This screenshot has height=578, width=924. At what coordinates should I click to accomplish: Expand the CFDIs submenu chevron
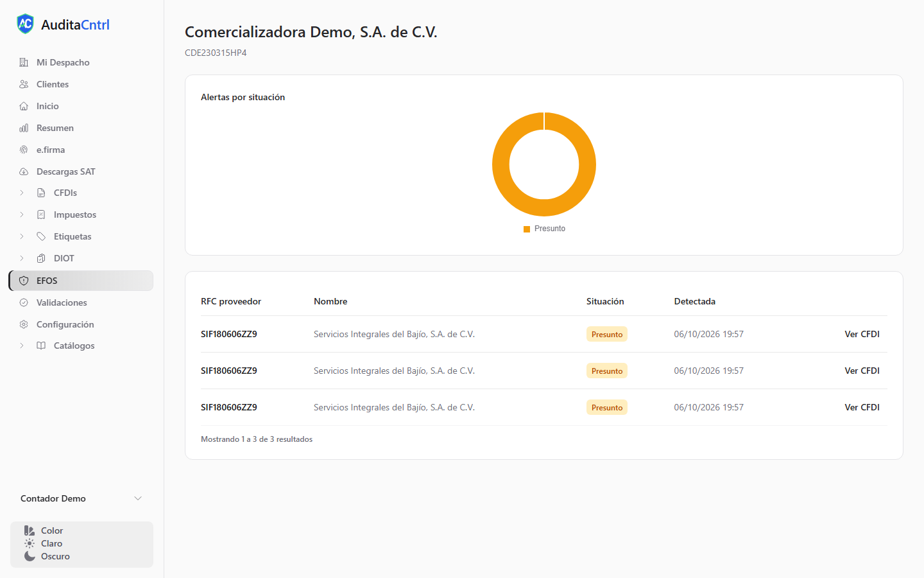coord(22,193)
